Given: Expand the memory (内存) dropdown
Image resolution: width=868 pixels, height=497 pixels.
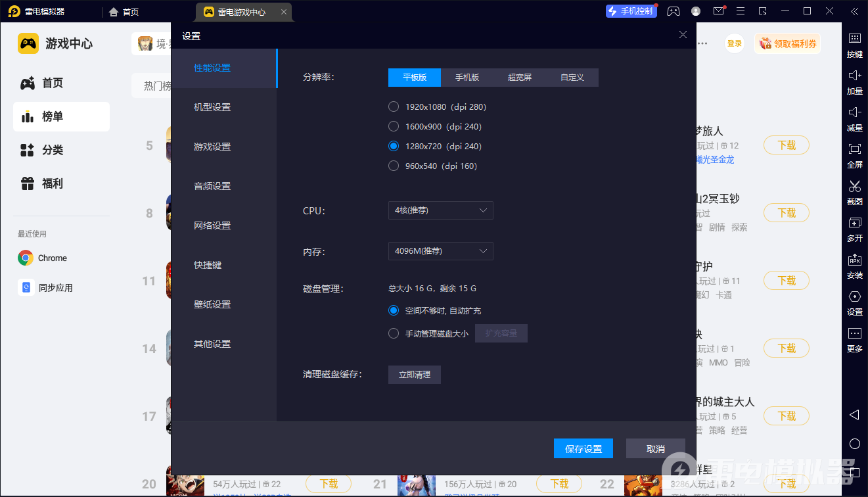Looking at the screenshot, I should click(x=440, y=251).
